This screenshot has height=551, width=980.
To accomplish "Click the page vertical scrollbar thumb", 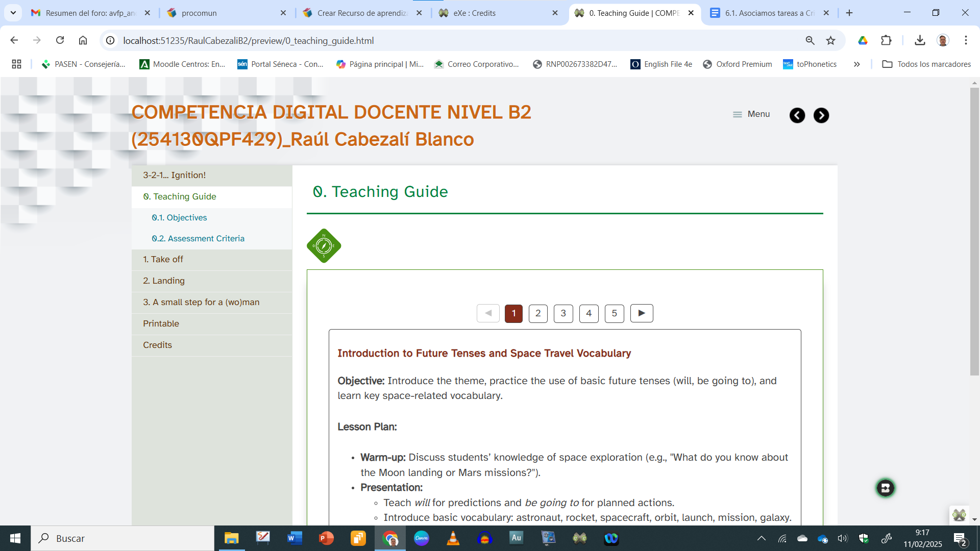I will (x=974, y=231).
